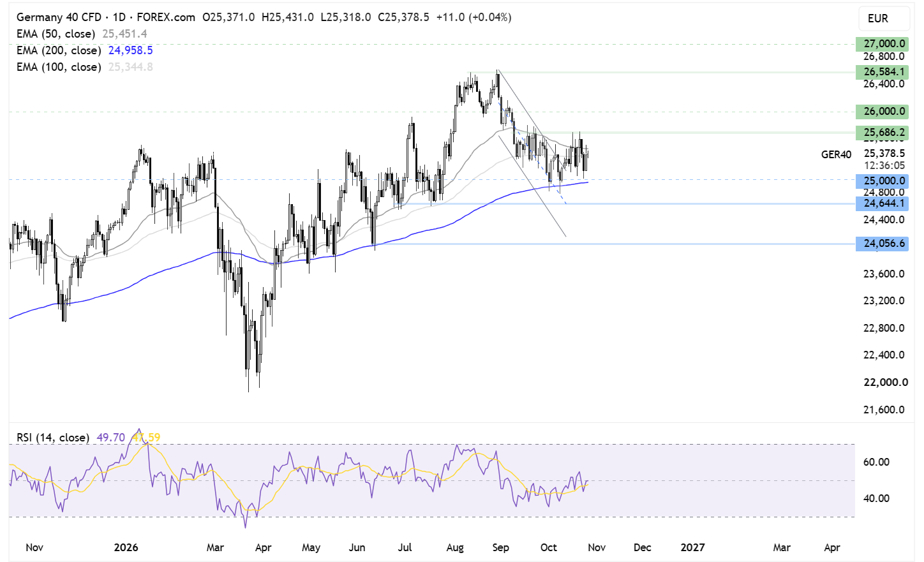Screen dimensions: 924x562
Task: Click the Nov label at chart's left edge
Action: 34,547
